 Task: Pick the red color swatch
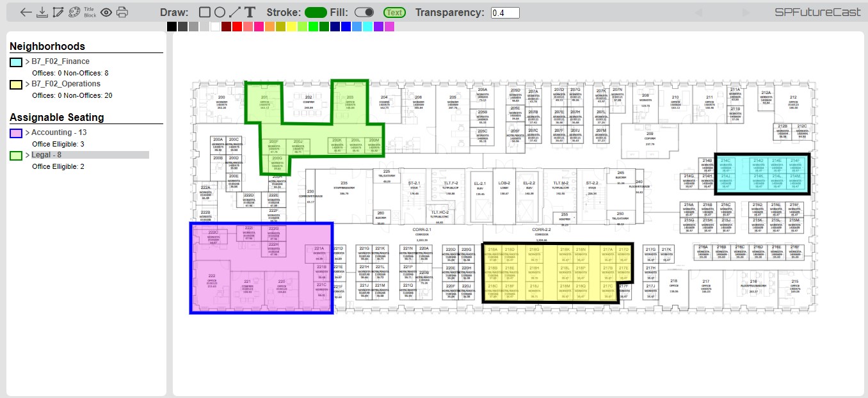coord(237,26)
